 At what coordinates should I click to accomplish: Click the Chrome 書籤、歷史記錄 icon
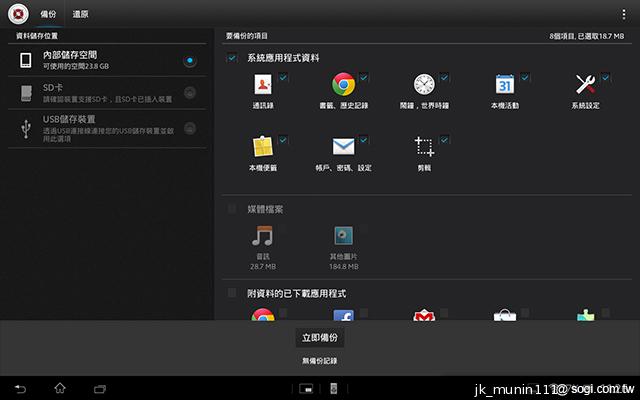coord(343,84)
